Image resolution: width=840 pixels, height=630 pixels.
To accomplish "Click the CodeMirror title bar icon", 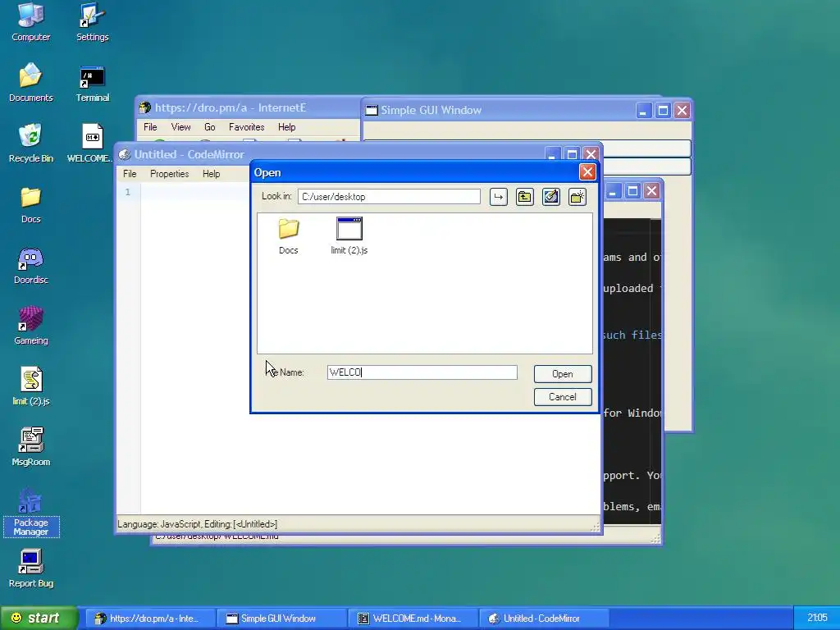I will coord(125,154).
